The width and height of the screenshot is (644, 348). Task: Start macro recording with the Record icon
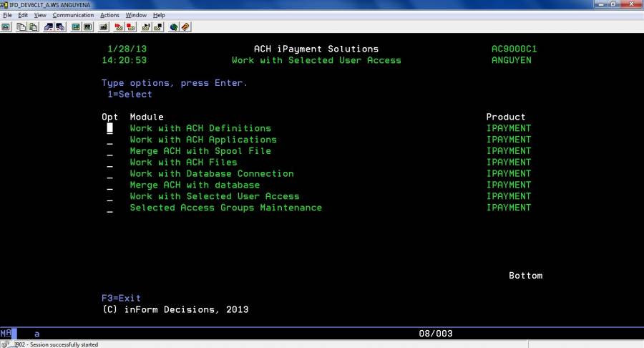[x=119, y=27]
